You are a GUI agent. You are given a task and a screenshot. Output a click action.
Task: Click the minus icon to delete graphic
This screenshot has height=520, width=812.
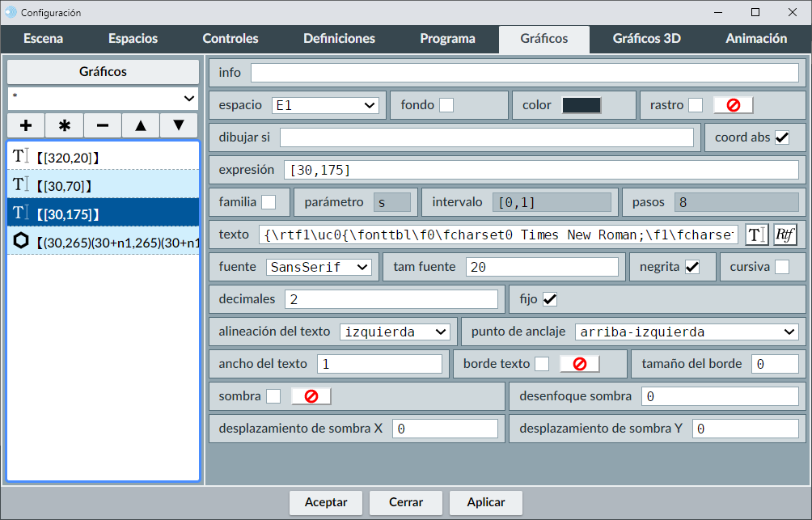click(x=103, y=125)
